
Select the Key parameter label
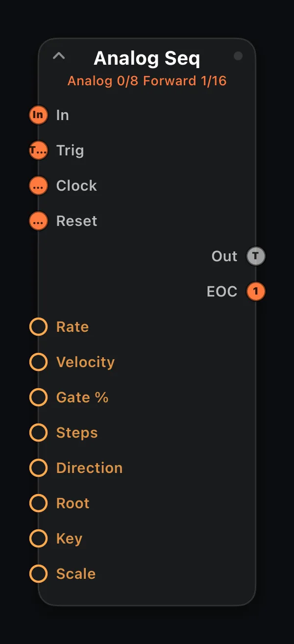click(69, 539)
